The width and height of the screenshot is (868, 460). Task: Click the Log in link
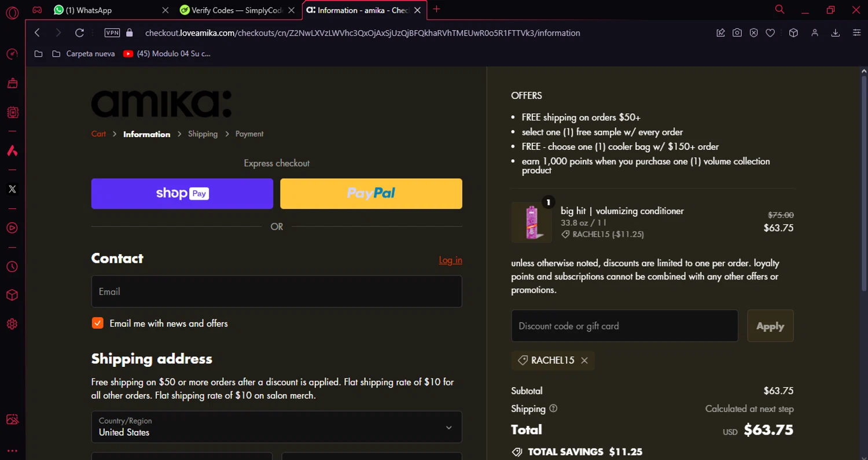coord(450,260)
